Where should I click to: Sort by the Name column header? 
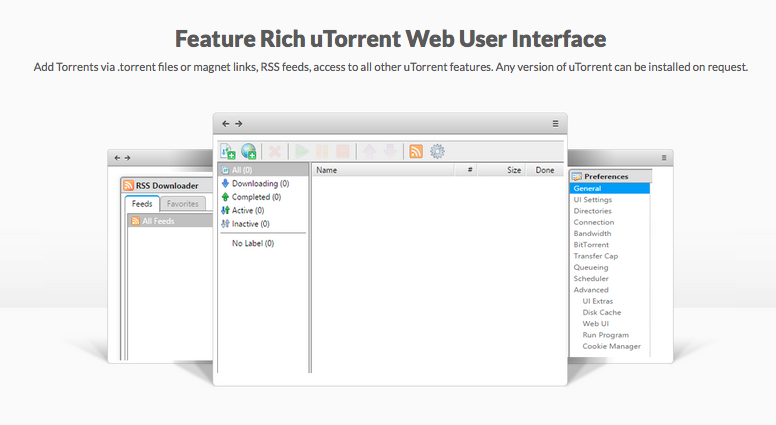[383, 170]
